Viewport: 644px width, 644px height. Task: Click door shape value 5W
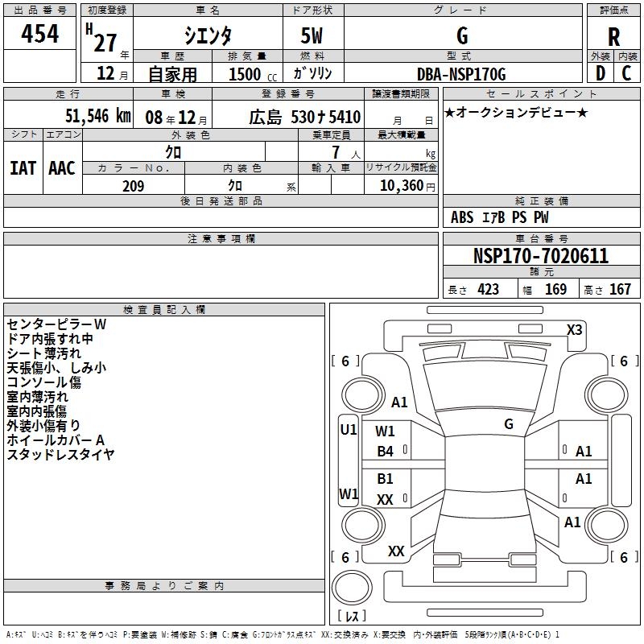pyautogui.click(x=312, y=35)
